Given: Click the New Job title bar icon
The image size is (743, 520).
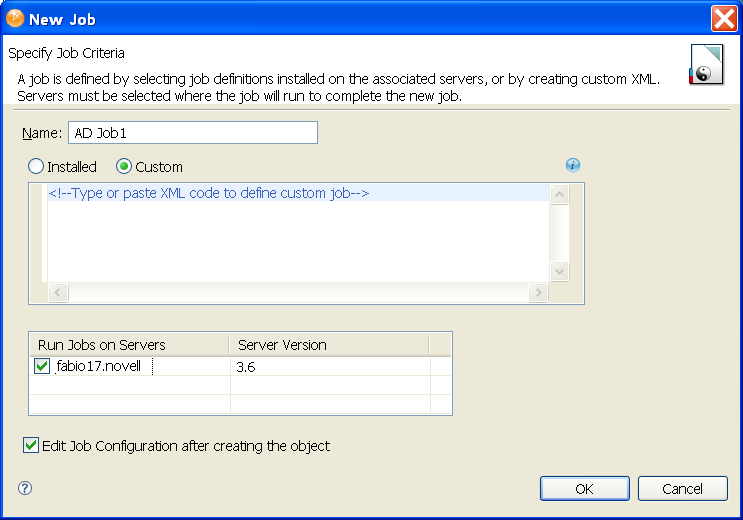Looking at the screenshot, I should pyautogui.click(x=15, y=18).
